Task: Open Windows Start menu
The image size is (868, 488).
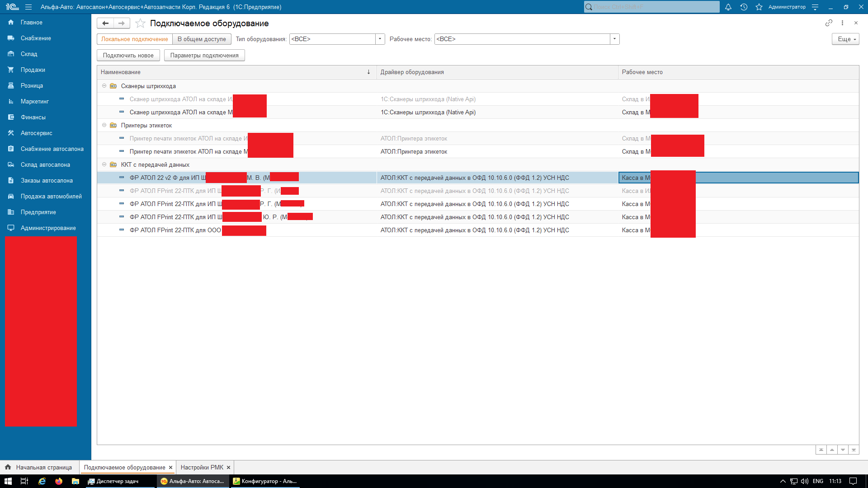Action: tap(8, 481)
